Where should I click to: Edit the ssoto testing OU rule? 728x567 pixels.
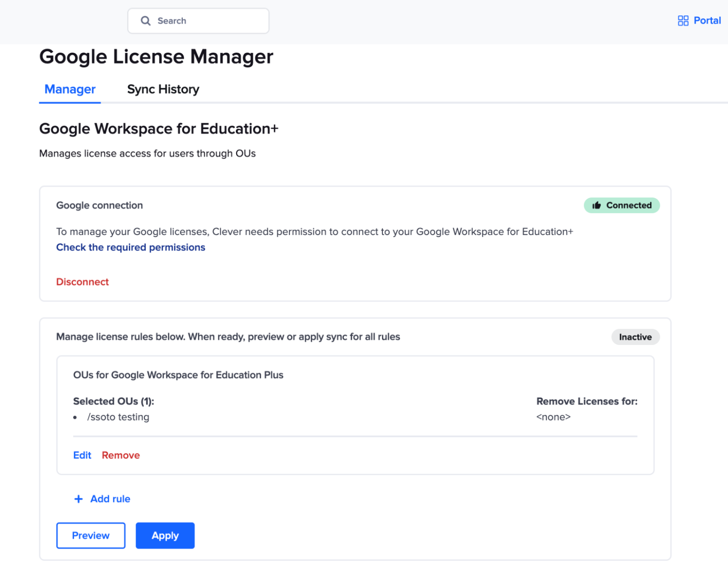[x=82, y=455]
